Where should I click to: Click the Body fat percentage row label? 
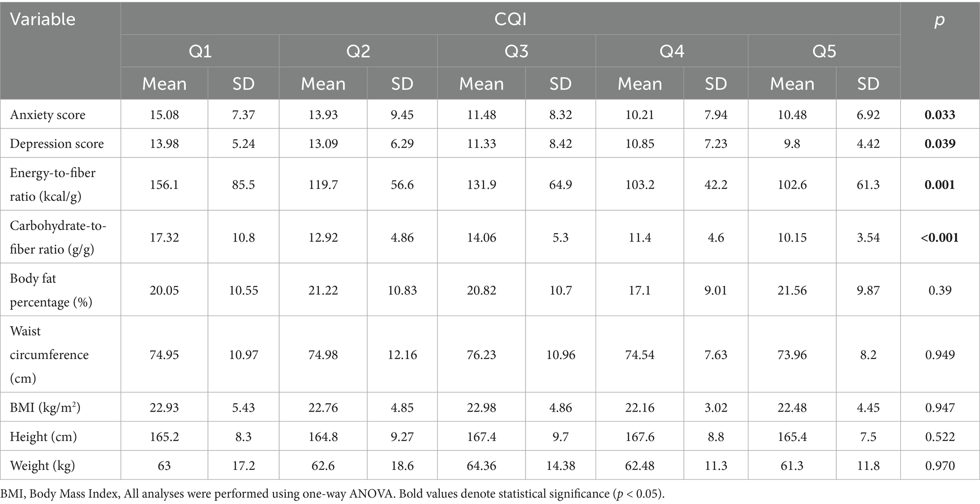pos(51,290)
